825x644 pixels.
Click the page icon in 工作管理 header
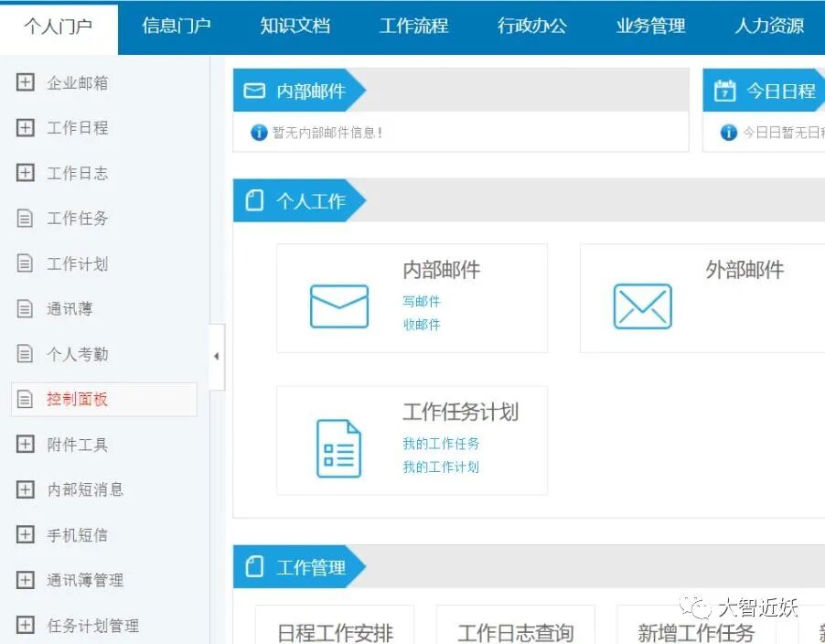point(254,566)
